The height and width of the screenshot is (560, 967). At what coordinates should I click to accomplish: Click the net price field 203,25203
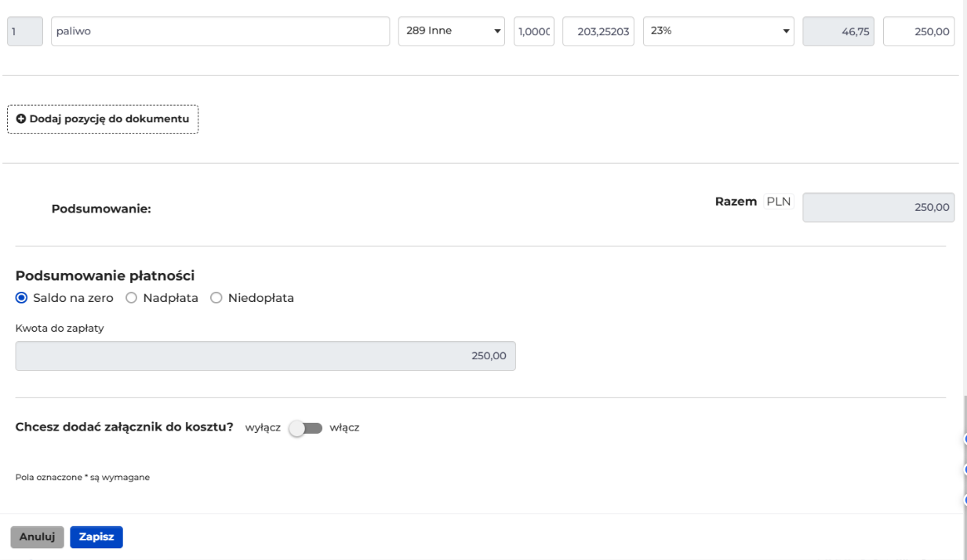pos(598,31)
